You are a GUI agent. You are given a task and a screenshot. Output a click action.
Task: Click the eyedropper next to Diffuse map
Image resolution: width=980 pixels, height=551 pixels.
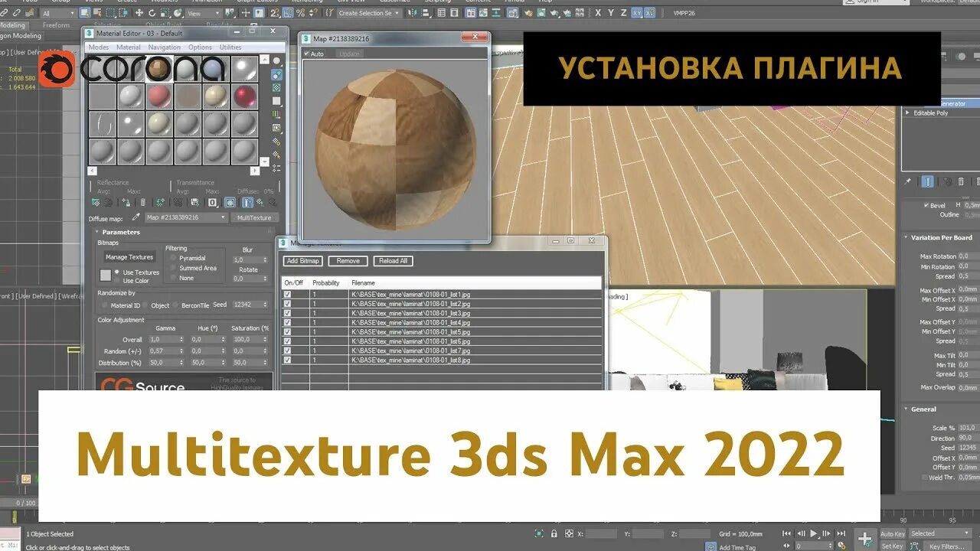pos(136,217)
